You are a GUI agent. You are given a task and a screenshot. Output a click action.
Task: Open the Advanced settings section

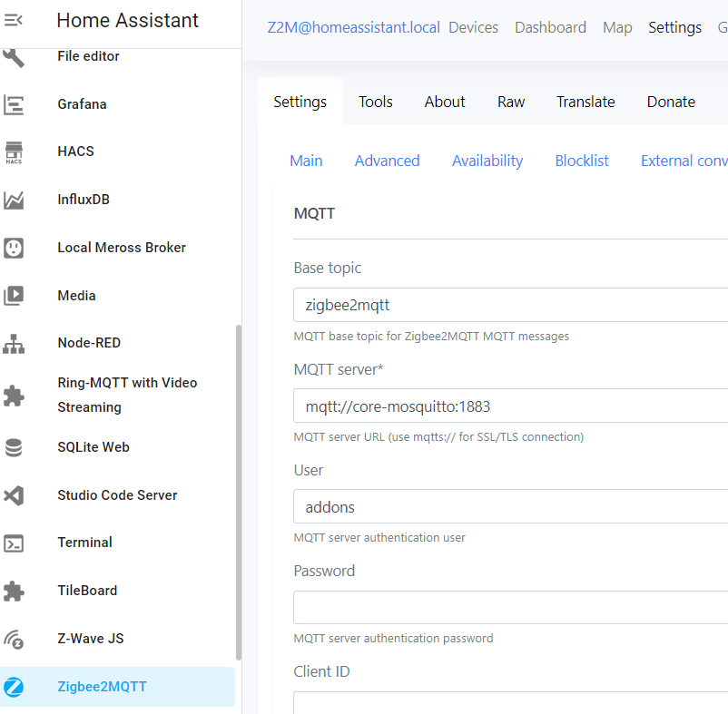tap(388, 161)
